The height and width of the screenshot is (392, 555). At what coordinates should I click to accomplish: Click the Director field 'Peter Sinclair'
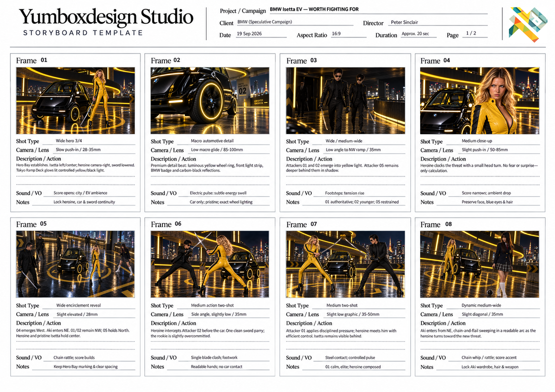(404, 22)
